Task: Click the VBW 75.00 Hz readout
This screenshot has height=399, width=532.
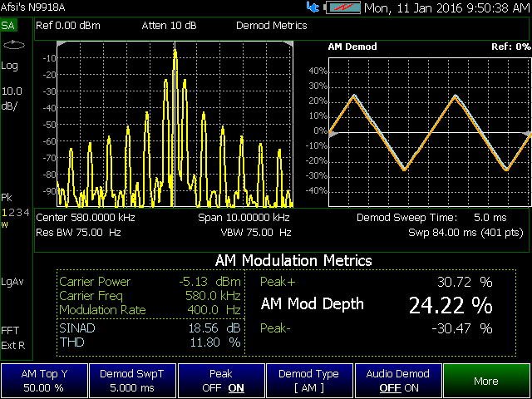Action: 256,233
